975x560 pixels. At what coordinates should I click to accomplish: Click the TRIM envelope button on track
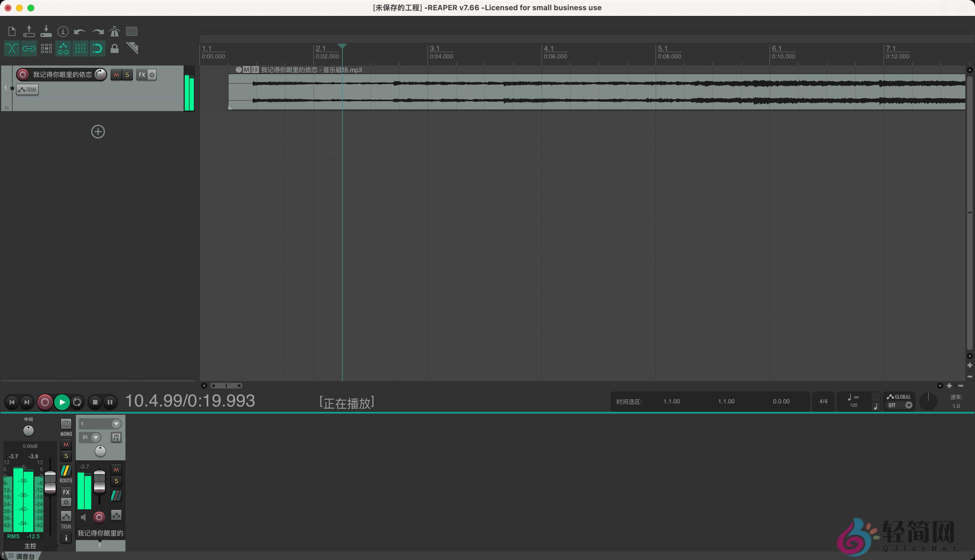pos(27,90)
